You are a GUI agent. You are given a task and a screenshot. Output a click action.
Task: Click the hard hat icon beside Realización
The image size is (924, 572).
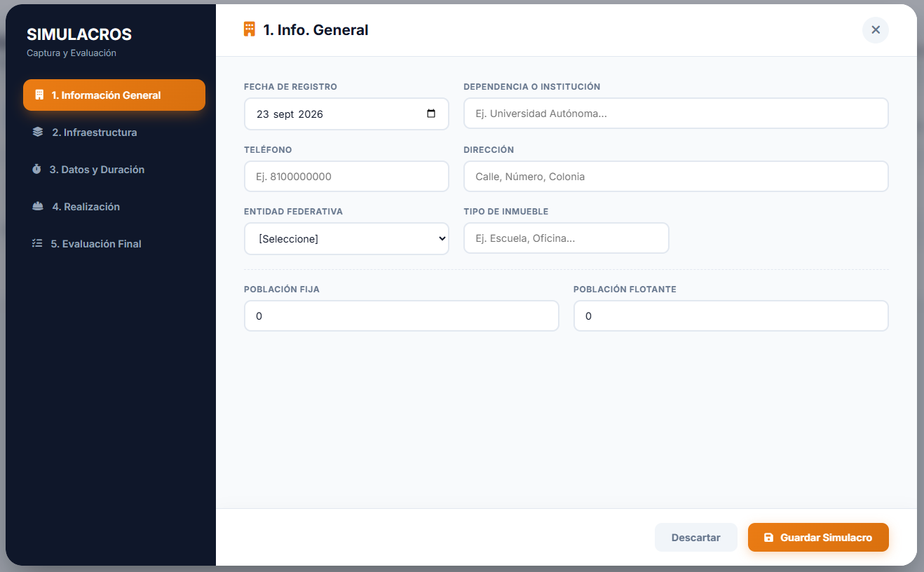pyautogui.click(x=38, y=207)
